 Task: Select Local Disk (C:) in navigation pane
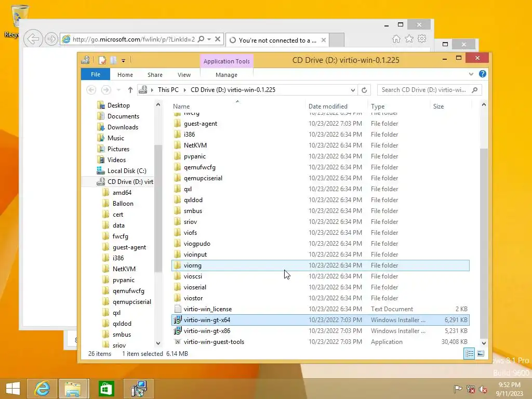coord(127,170)
